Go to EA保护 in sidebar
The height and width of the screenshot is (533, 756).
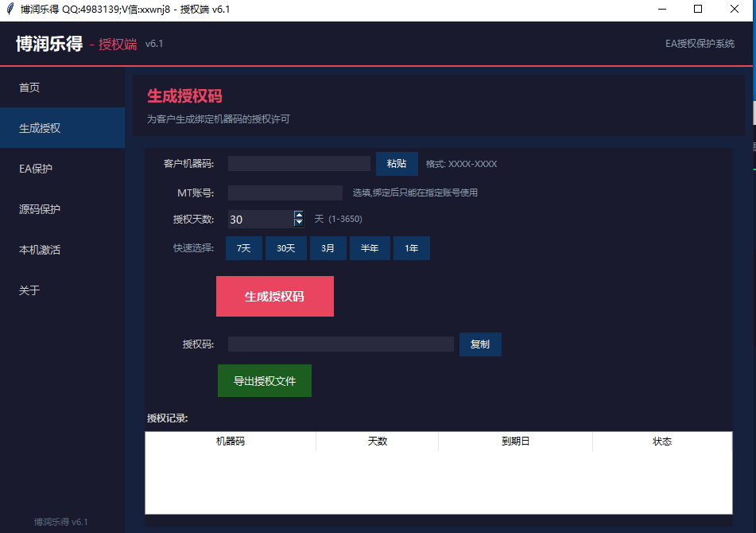click(x=62, y=169)
